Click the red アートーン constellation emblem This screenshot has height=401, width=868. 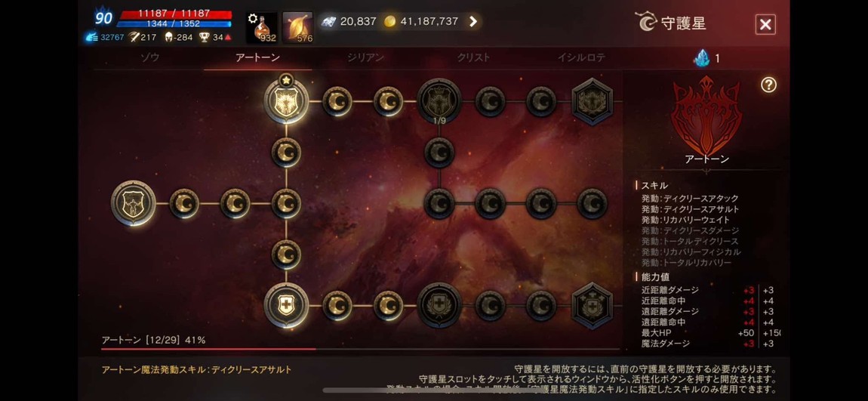706,116
